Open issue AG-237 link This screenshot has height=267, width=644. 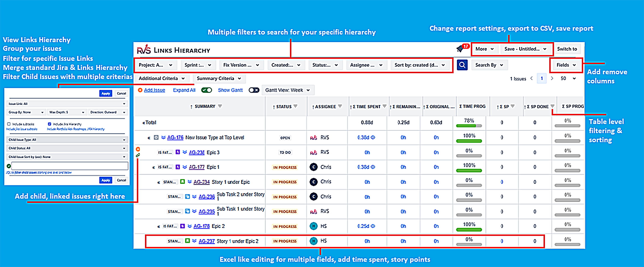(207, 241)
